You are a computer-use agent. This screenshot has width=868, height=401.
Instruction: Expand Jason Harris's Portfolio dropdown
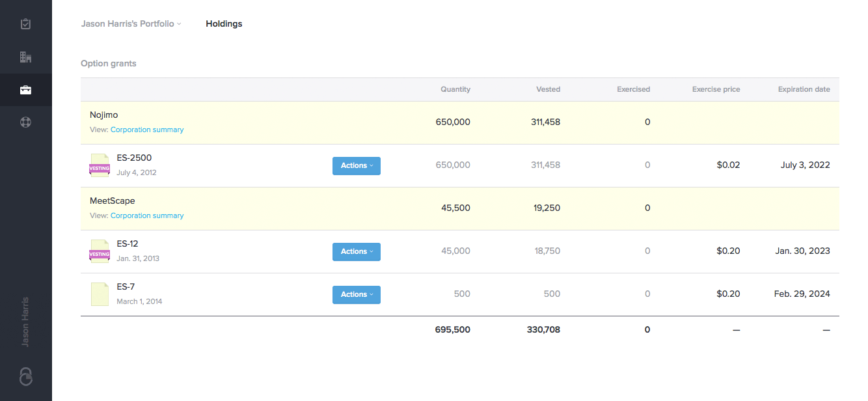tap(131, 24)
